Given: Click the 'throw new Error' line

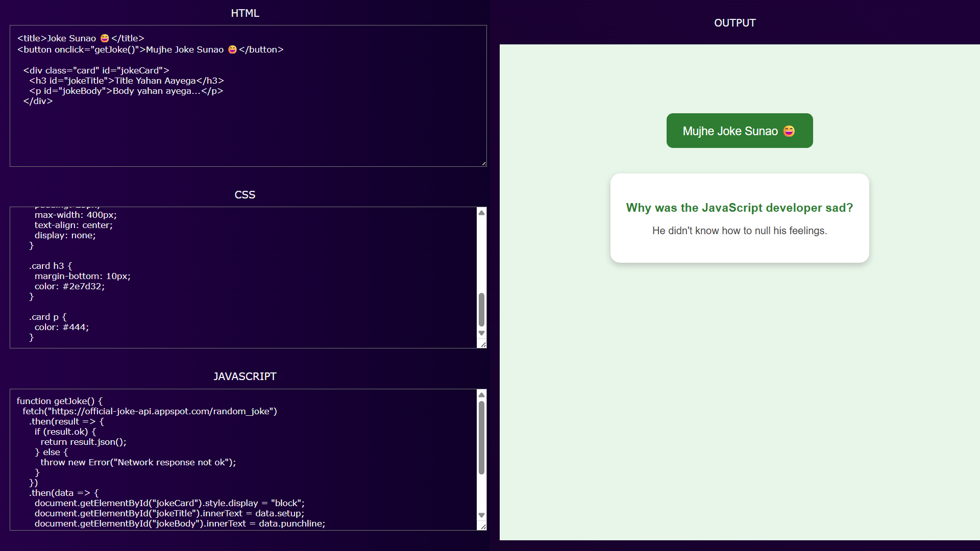Looking at the screenshot, I should click(x=138, y=462).
